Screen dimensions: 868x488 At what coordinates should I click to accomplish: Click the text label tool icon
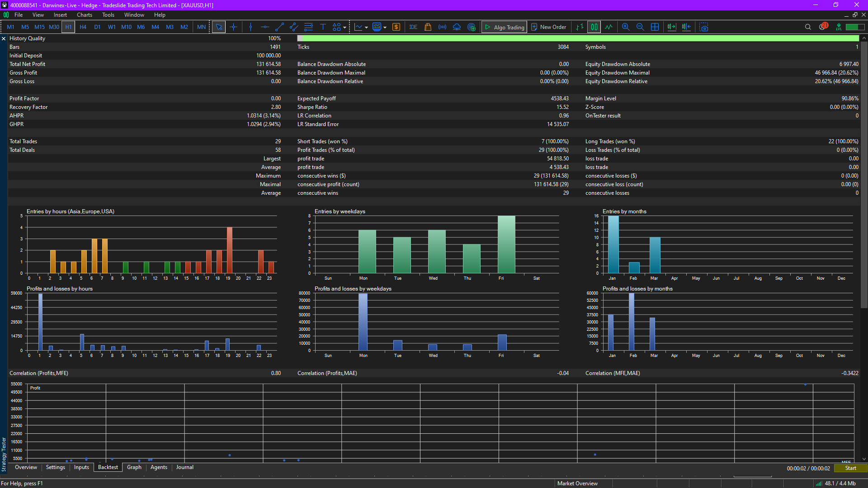(x=323, y=27)
